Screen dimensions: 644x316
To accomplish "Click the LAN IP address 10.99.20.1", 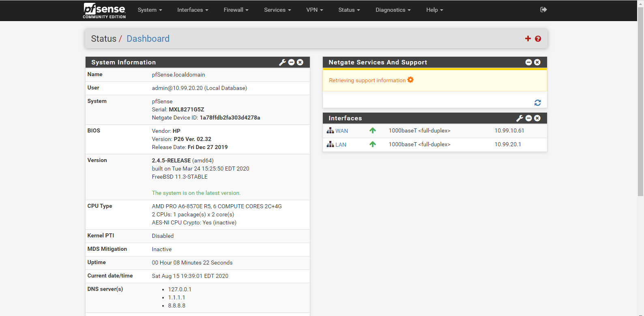I will pyautogui.click(x=508, y=145).
